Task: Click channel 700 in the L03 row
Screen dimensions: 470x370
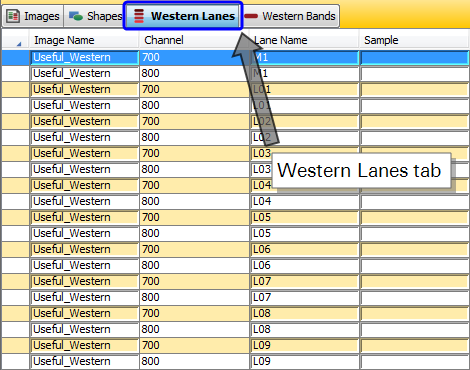Action: 194,153
